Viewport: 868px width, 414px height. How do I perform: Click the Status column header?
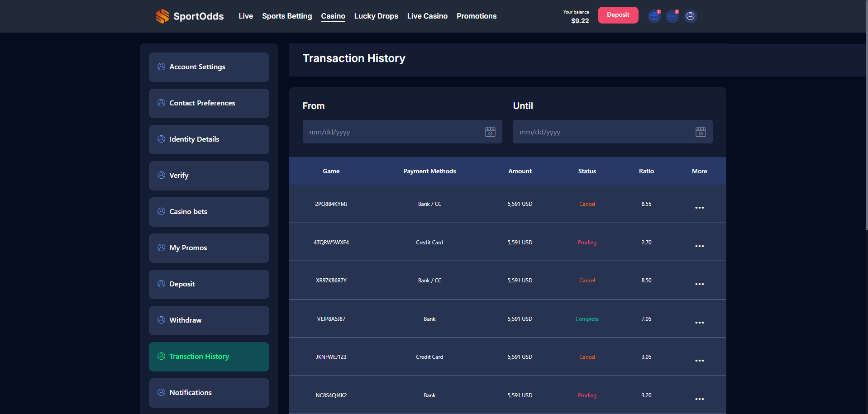(587, 171)
